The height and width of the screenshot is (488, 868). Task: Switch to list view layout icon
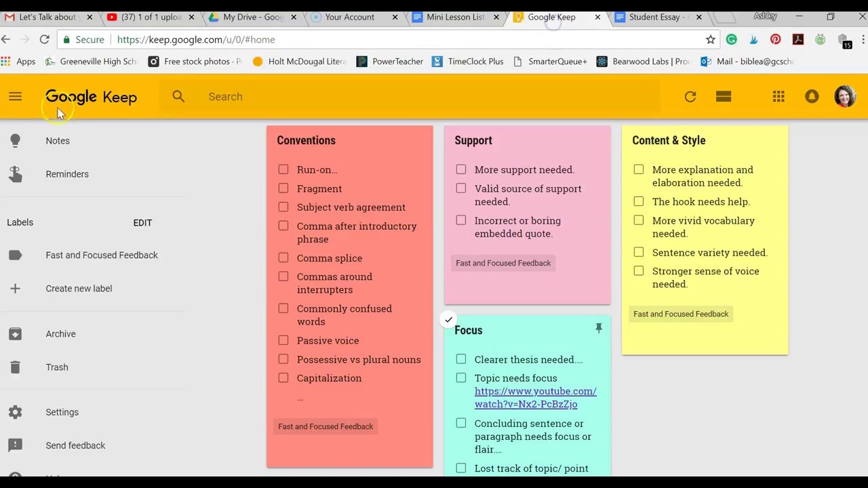[724, 96]
